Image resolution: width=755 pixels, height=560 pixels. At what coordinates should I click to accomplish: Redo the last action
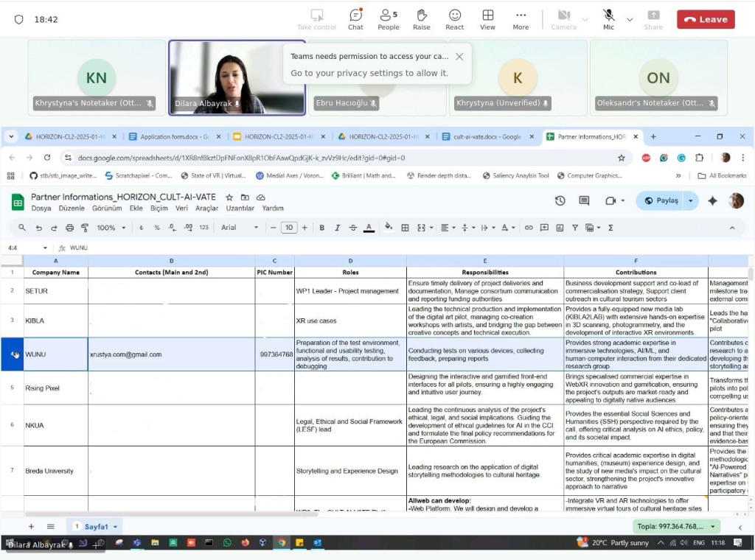click(54, 228)
